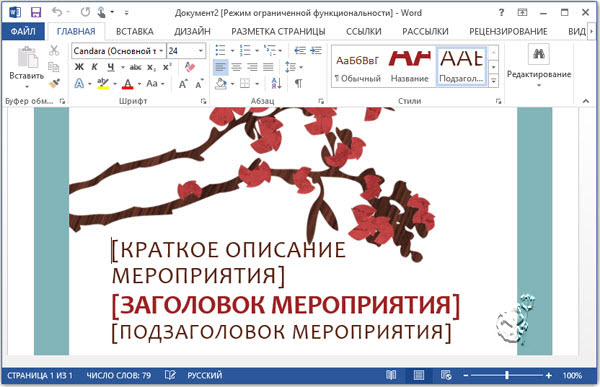Screen dimensions: 600x387
Task: Toggle align right
Action: click(252, 67)
